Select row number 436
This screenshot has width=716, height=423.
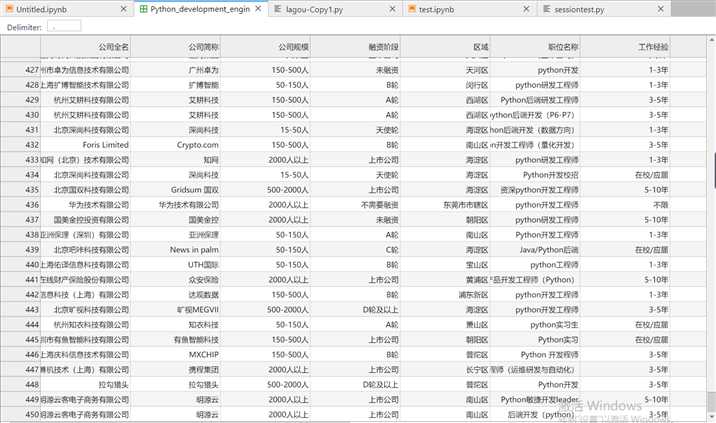pyautogui.click(x=21, y=205)
